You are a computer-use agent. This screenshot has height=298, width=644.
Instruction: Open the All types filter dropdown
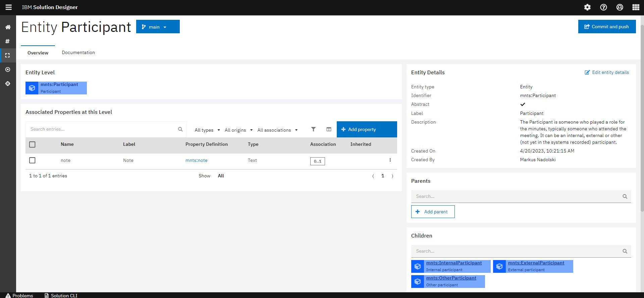point(207,130)
